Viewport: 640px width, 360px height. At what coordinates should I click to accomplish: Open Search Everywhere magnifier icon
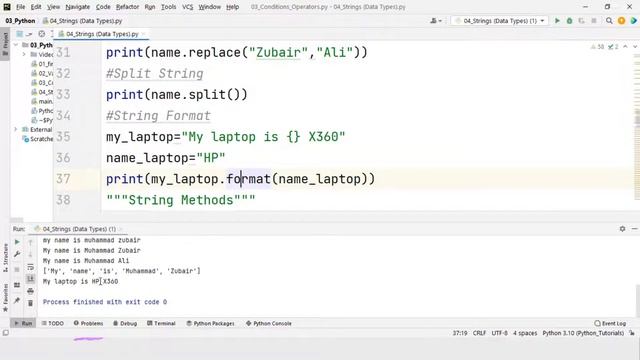coord(609,20)
